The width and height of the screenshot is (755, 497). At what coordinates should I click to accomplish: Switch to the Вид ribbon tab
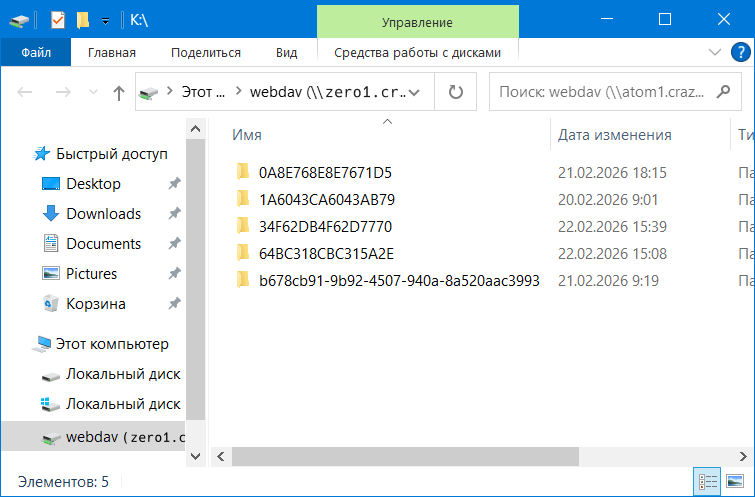coord(286,53)
